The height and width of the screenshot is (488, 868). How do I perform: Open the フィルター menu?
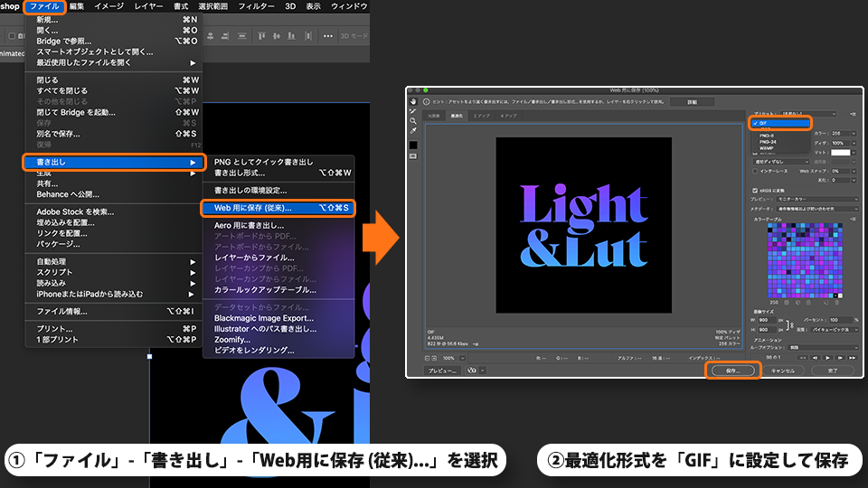pyautogui.click(x=256, y=6)
